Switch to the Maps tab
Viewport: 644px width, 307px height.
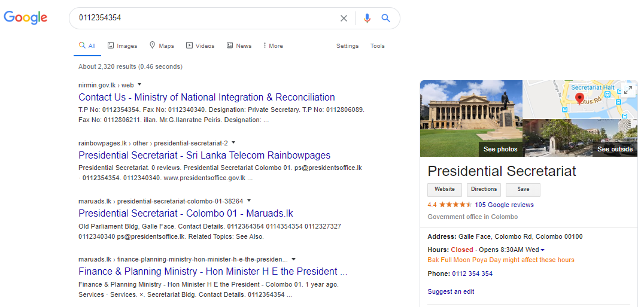coord(162,46)
